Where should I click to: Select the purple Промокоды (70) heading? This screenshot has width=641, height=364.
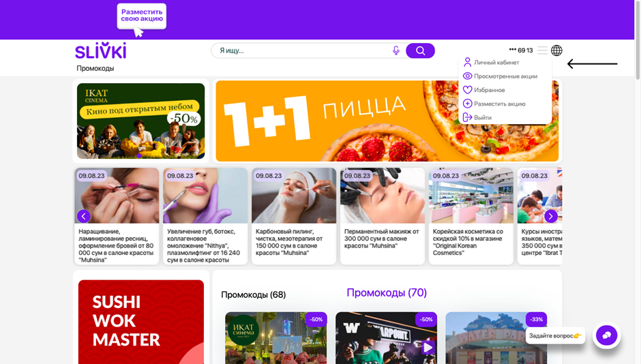387,292
